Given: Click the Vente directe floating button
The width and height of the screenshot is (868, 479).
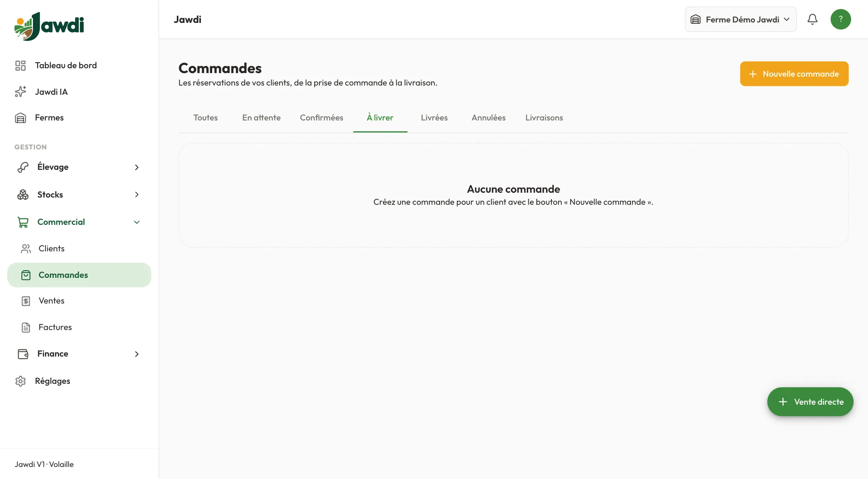Looking at the screenshot, I should pos(810,402).
